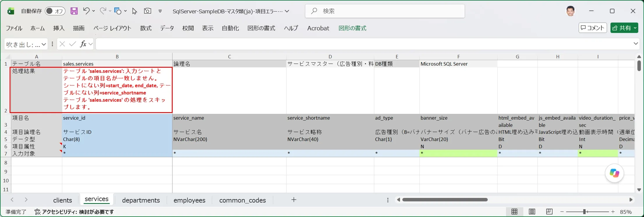Viewport: 644px width, 217px height.
Task: Cancel formula entry with the X icon
Action: 62,44
